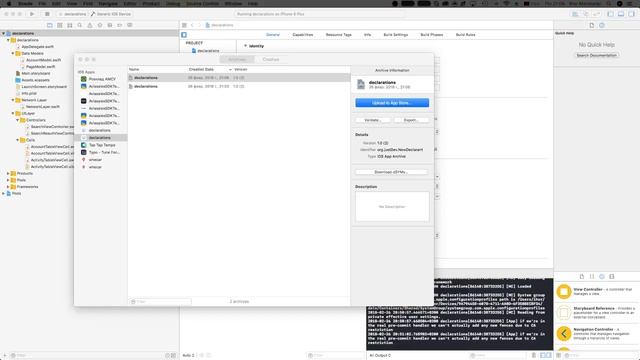Select the Assistant editor toolbar icon
Image resolution: width=640 pixels, height=360 pixels.
(x=586, y=14)
